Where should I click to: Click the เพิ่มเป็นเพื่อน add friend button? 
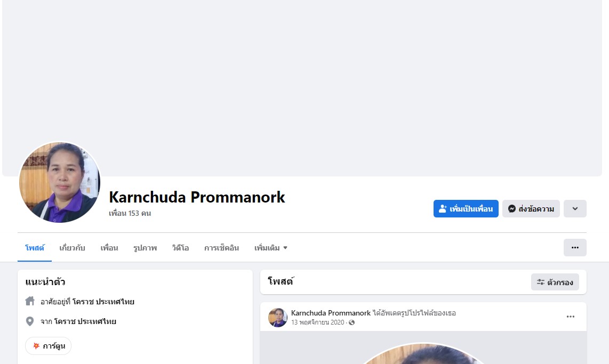466,209
